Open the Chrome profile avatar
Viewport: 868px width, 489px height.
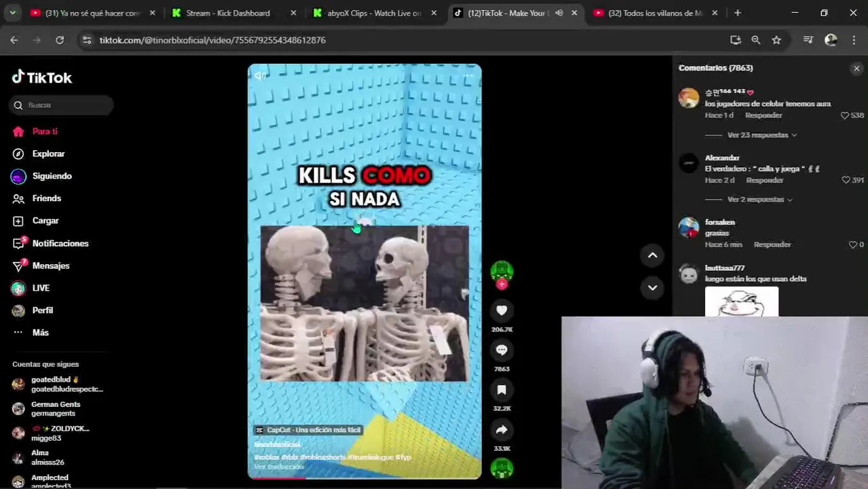click(x=831, y=40)
